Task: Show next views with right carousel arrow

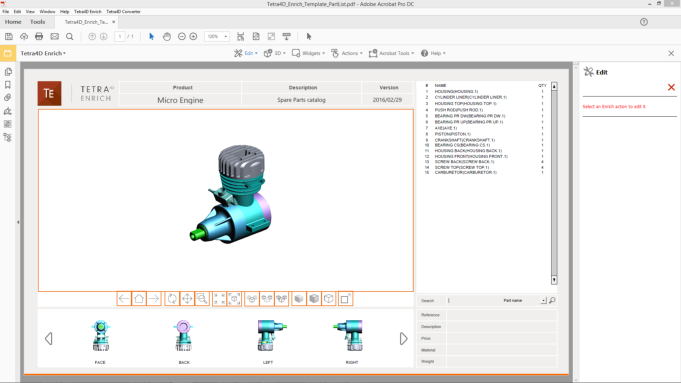Action: (x=403, y=339)
